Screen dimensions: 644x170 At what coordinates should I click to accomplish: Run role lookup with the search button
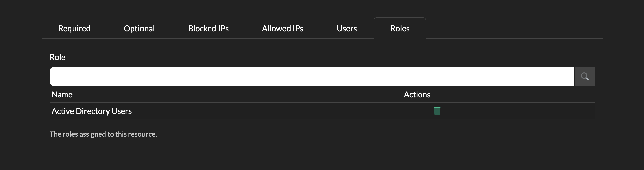[584, 76]
